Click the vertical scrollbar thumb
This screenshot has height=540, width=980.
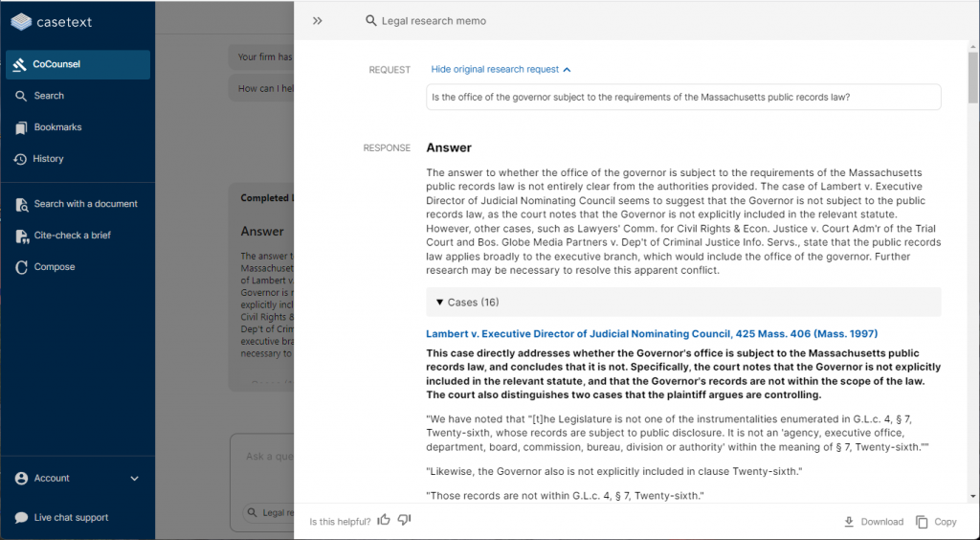click(973, 77)
